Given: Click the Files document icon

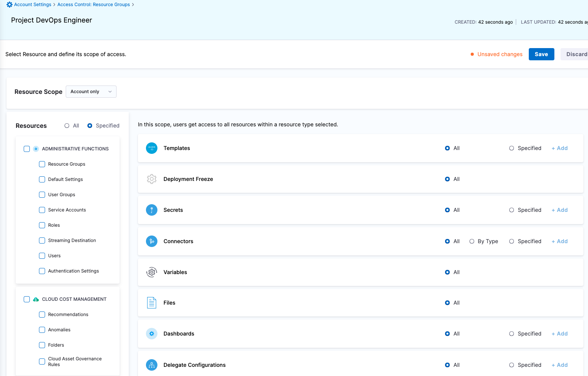Looking at the screenshot, I should click(x=152, y=302).
